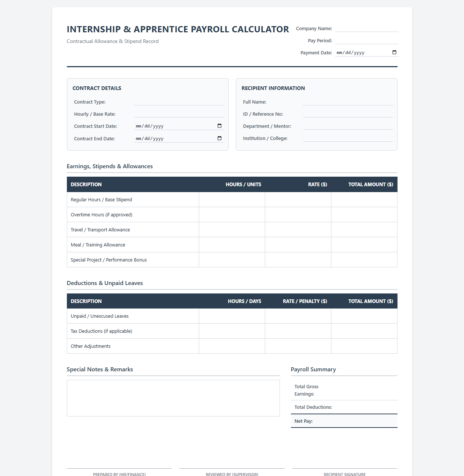Screen dimensions: 464x476
Task: Click 'Meal / Training Allowance' row label
Action: click(98, 245)
